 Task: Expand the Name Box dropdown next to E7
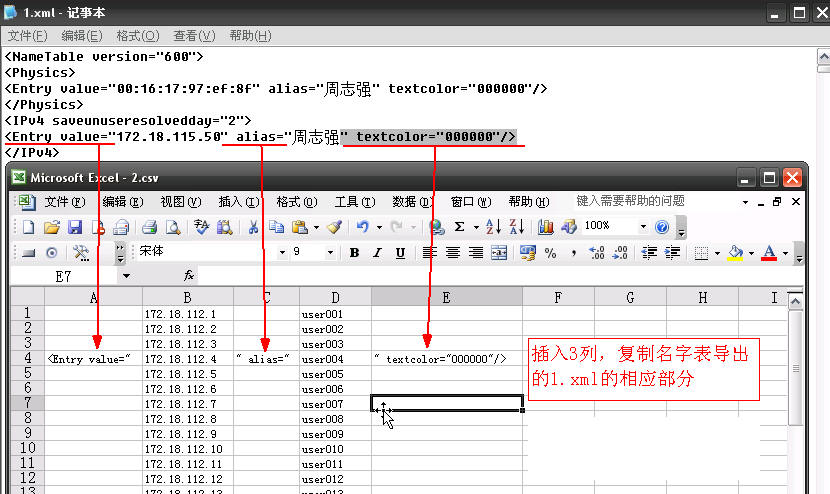(126, 276)
